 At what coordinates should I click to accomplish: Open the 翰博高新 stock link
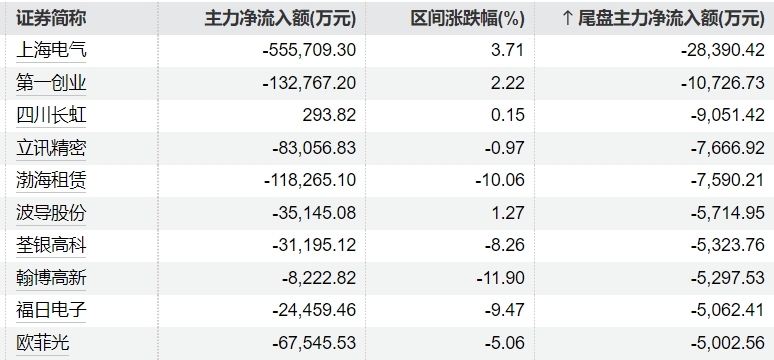click(51, 278)
